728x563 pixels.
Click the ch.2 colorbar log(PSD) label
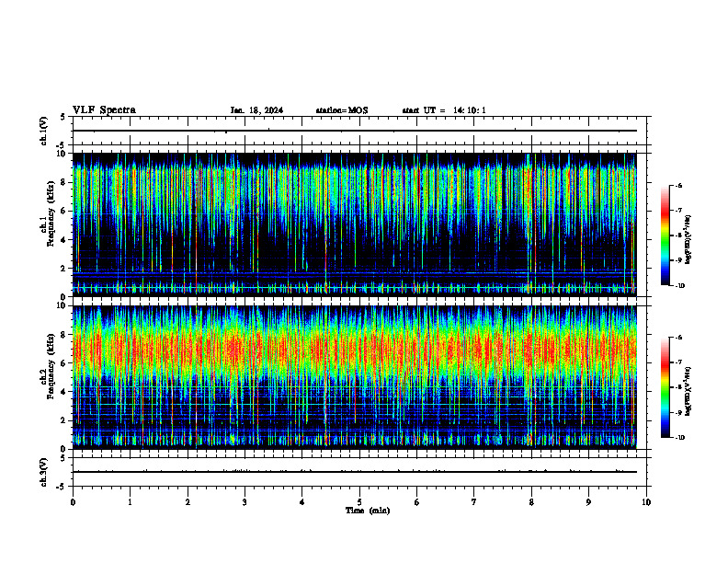click(x=688, y=391)
